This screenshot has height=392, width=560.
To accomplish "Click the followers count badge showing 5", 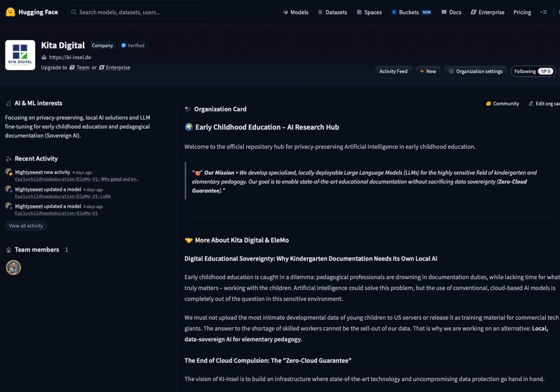I will [x=546, y=71].
